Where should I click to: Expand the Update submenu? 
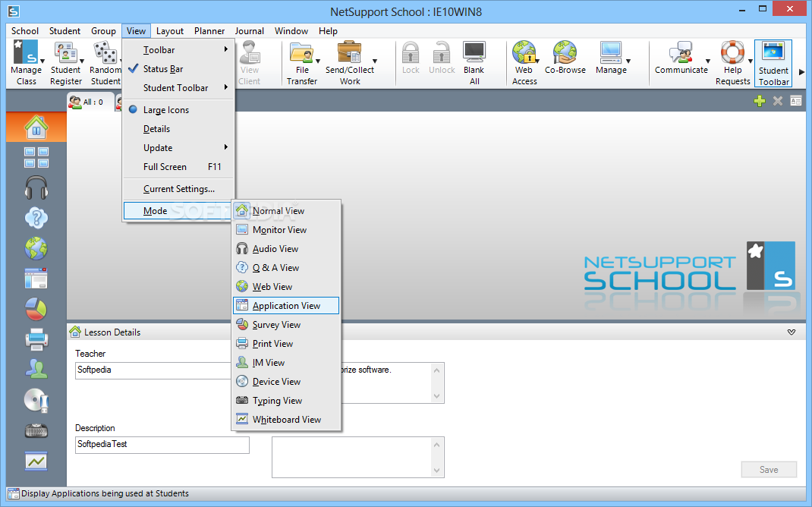(178, 147)
